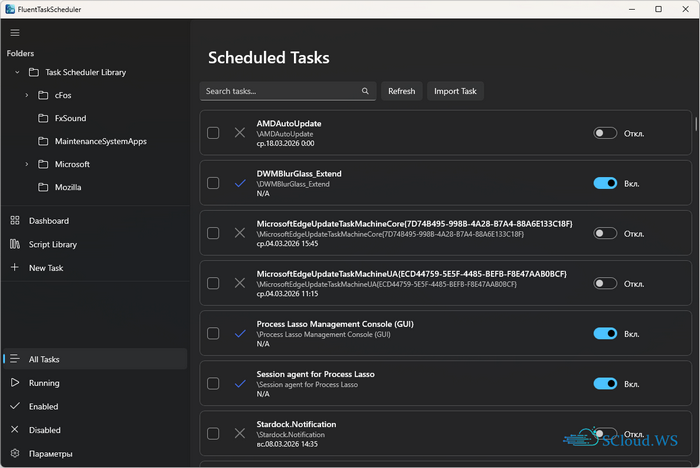Click the Import Task button

click(457, 91)
